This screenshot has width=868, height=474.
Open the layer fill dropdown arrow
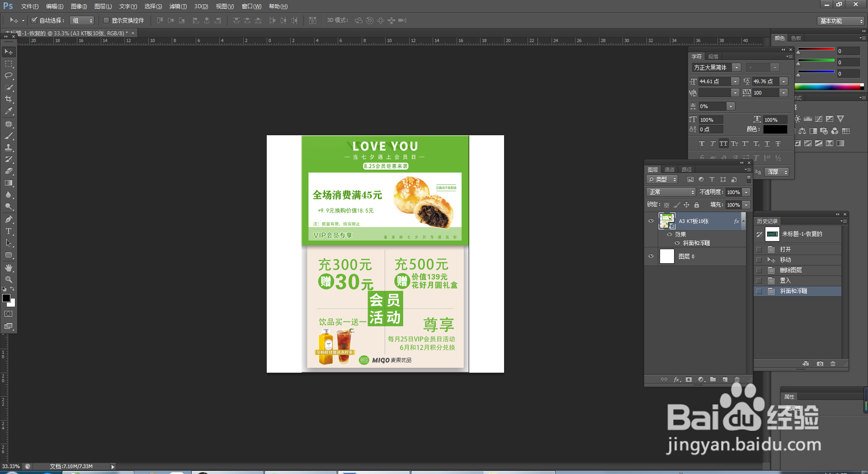pyautogui.click(x=746, y=205)
